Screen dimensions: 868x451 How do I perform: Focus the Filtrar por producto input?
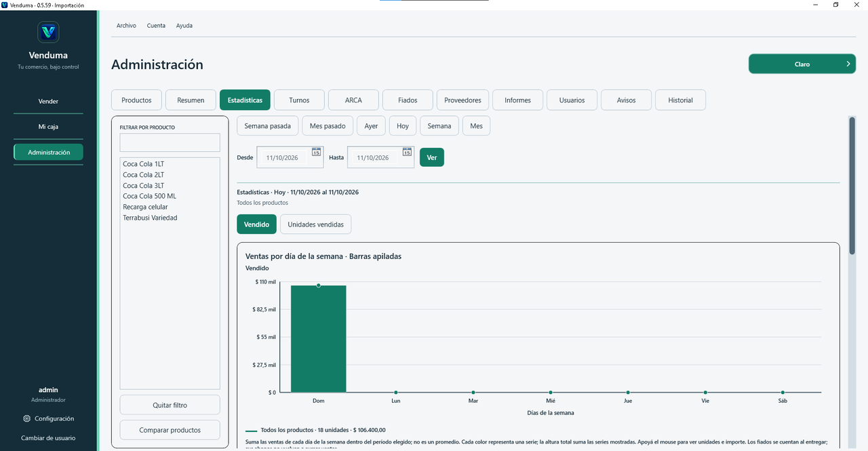tap(170, 142)
